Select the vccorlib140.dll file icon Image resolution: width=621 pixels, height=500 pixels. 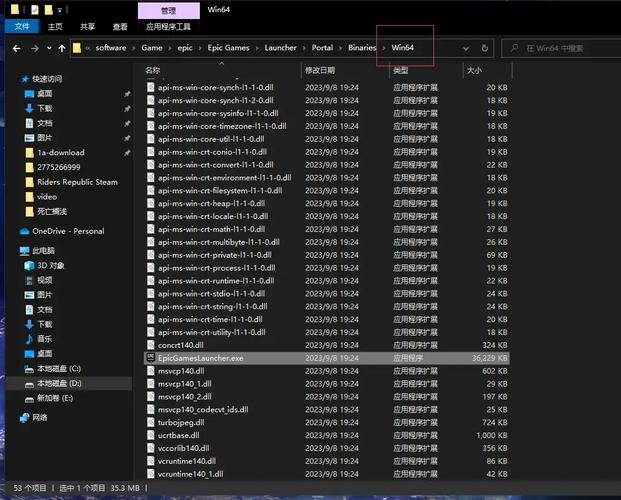(x=150, y=448)
